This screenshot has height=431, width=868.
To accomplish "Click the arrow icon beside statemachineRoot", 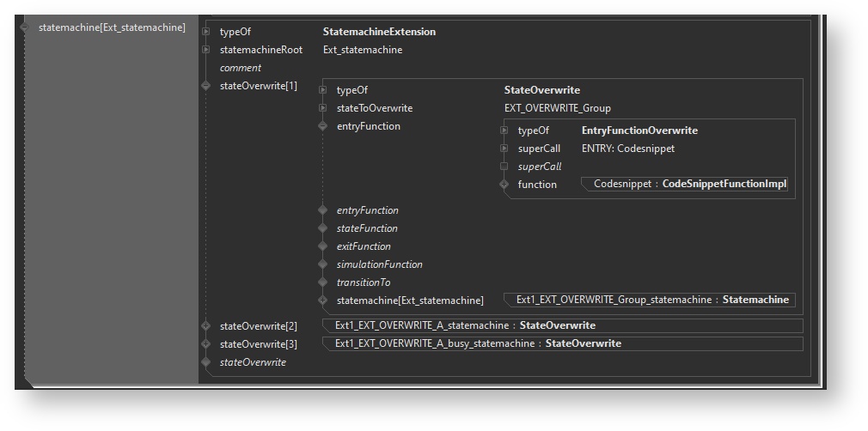I will coord(205,50).
